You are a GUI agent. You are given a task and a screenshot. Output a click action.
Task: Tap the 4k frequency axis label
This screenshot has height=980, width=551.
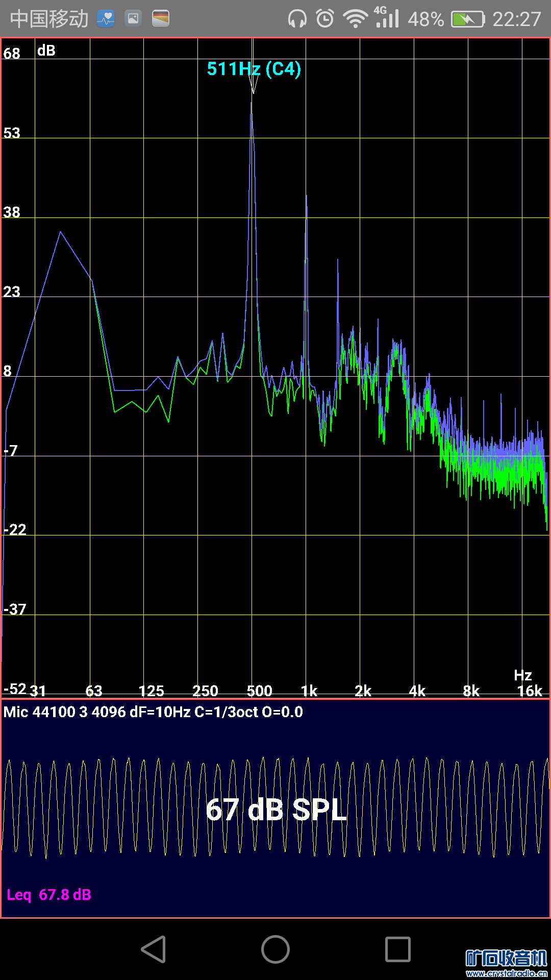coord(417,691)
